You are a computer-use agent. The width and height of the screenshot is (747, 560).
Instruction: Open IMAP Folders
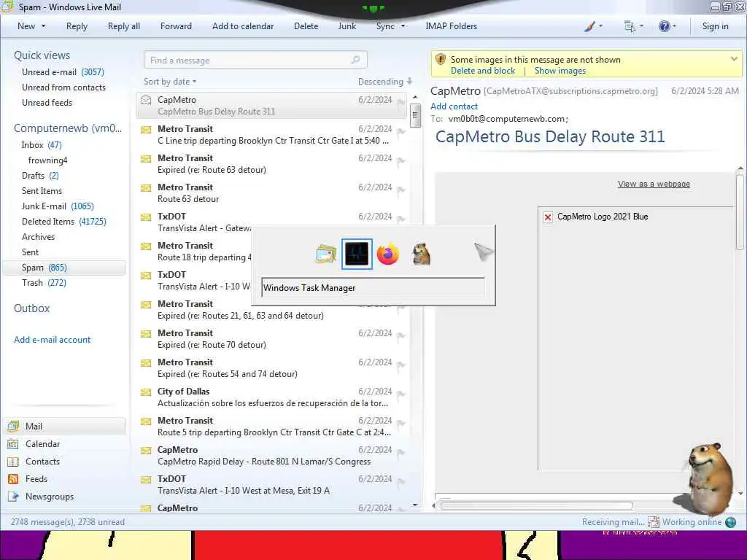pos(451,26)
